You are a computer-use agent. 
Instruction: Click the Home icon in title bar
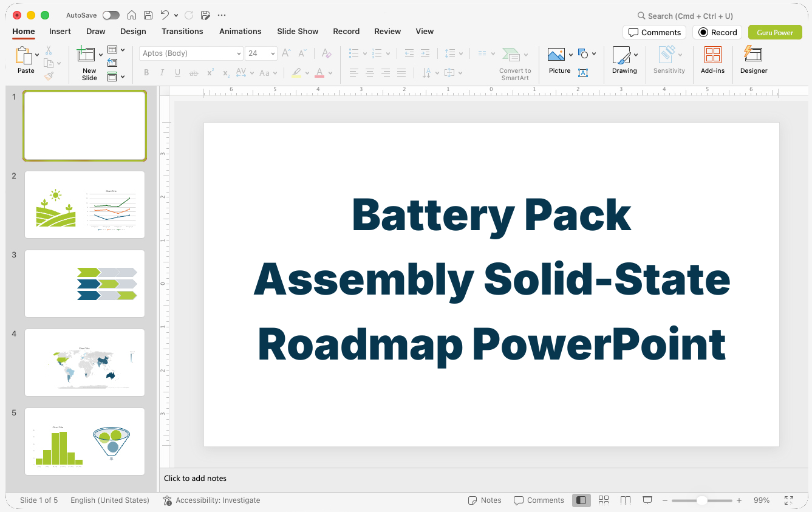click(131, 15)
